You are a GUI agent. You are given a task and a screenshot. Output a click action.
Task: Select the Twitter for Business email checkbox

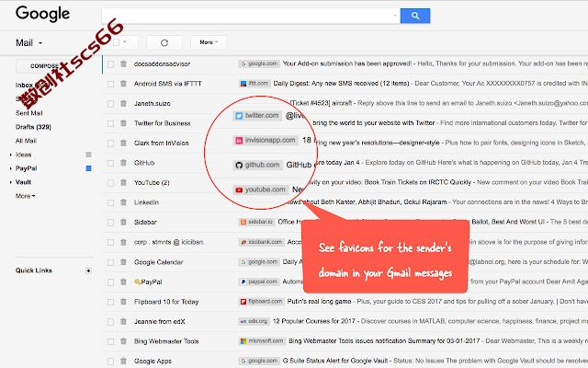[x=110, y=123]
